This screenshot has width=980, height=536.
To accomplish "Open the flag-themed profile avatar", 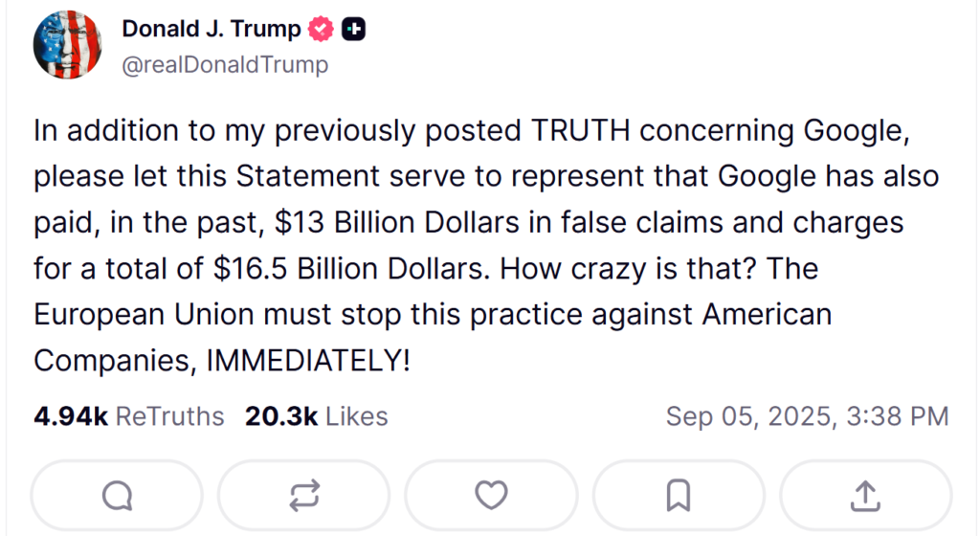I will point(68,46).
